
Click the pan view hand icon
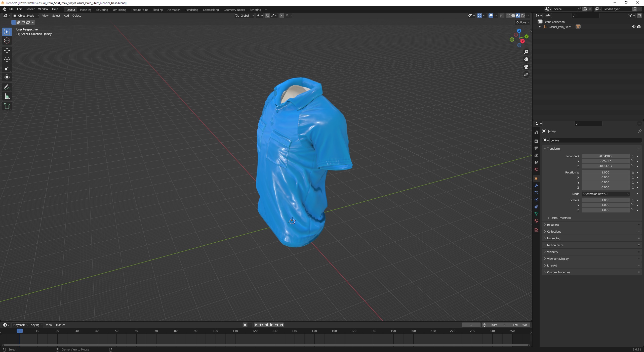coord(526,59)
